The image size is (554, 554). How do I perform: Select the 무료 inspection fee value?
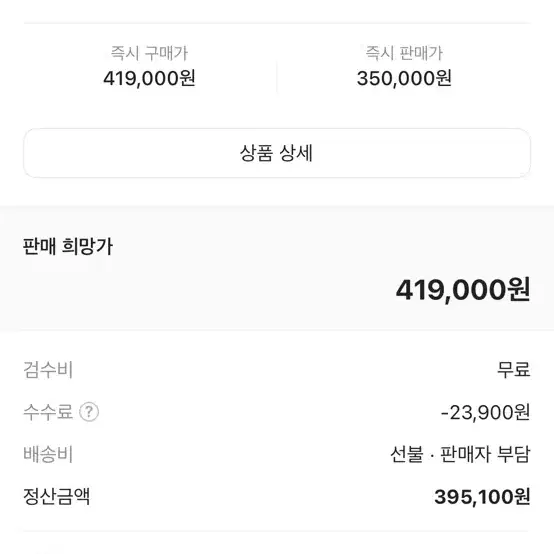pyautogui.click(x=514, y=370)
